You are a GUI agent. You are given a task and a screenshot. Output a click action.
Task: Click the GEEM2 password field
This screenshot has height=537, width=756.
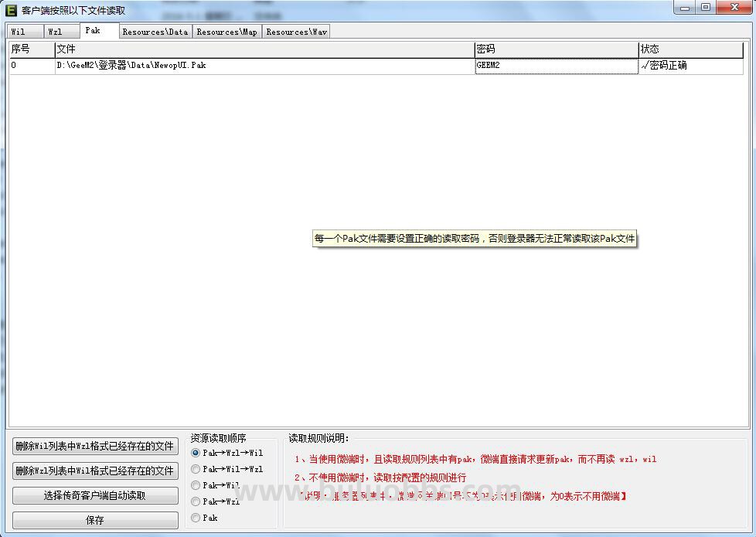pos(557,66)
